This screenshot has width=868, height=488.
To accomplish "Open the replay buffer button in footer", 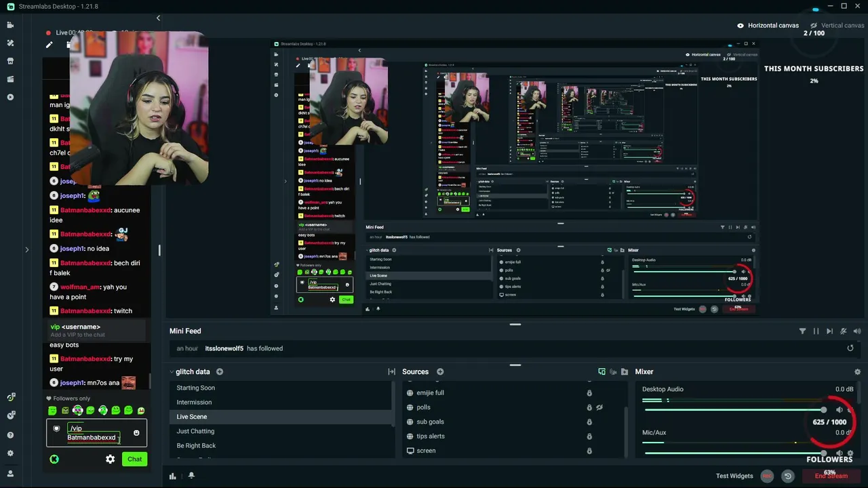I will [x=787, y=476].
